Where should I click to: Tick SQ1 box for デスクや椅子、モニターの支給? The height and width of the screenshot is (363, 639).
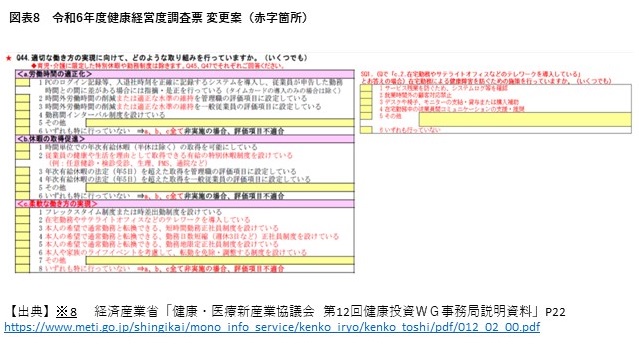(366, 102)
